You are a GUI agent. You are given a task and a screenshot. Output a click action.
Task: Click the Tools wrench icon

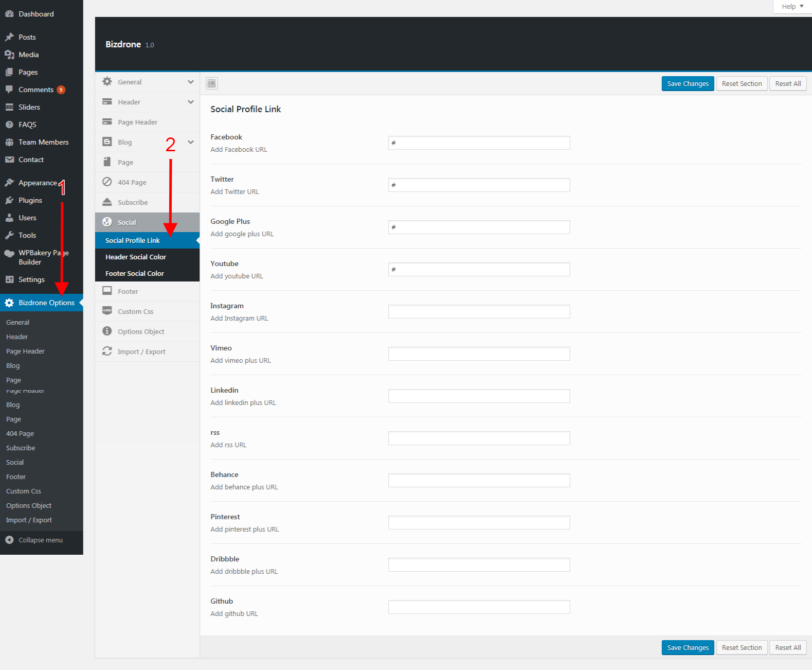tap(9, 235)
